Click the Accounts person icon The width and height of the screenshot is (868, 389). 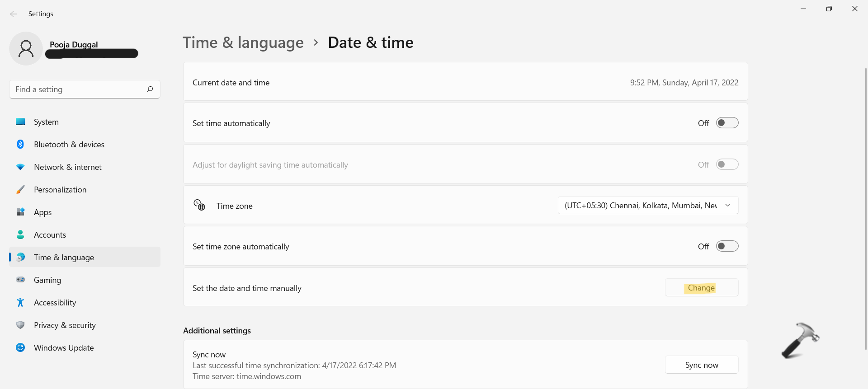coord(20,235)
